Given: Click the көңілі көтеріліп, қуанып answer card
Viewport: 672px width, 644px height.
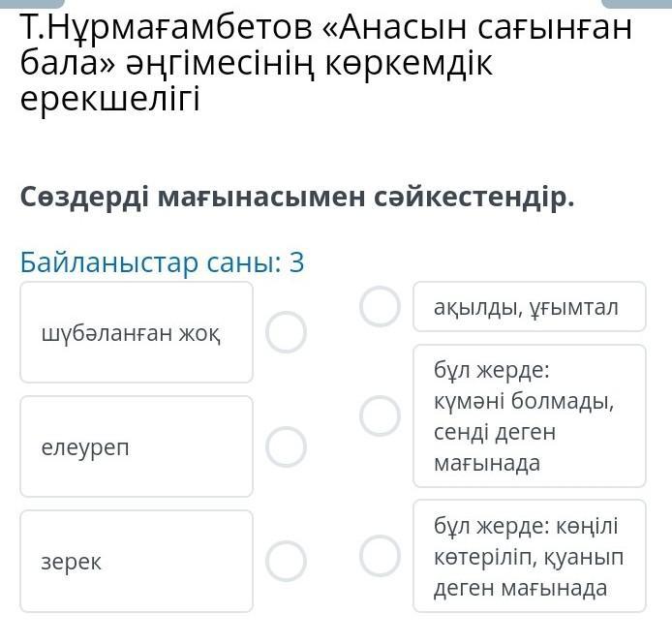Looking at the screenshot, I should click(x=530, y=556).
